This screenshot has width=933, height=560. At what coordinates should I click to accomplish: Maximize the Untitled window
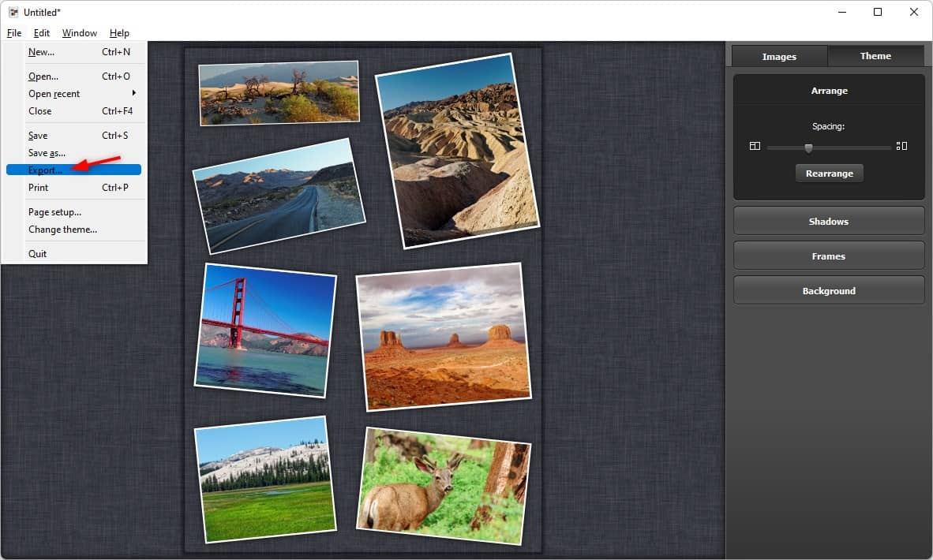pos(878,12)
